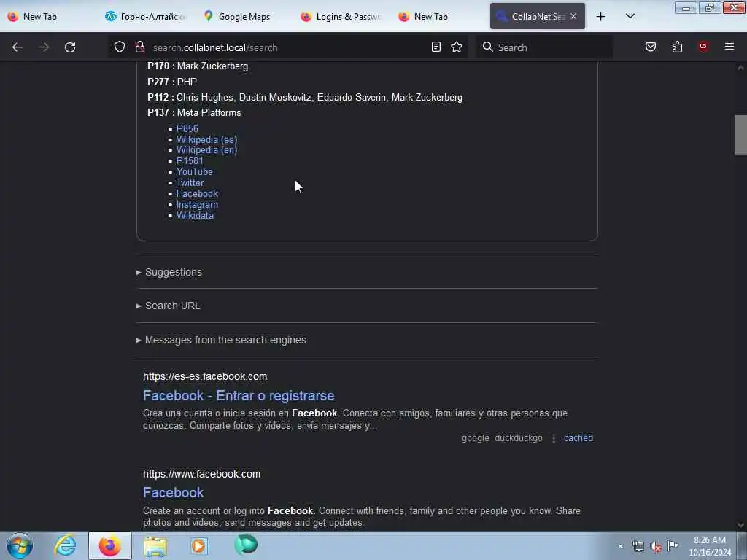This screenshot has height=560, width=747.
Task: Click 'google' engine label under first result
Action: point(476,438)
